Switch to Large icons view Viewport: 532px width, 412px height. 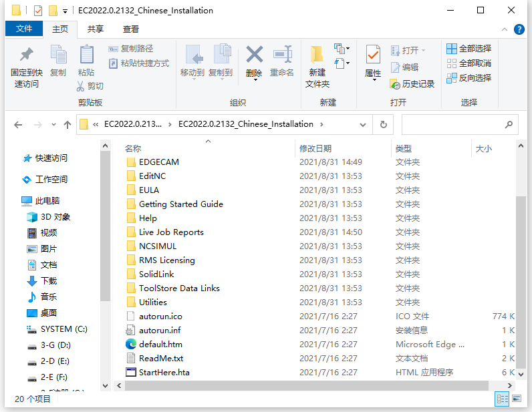click(x=517, y=399)
